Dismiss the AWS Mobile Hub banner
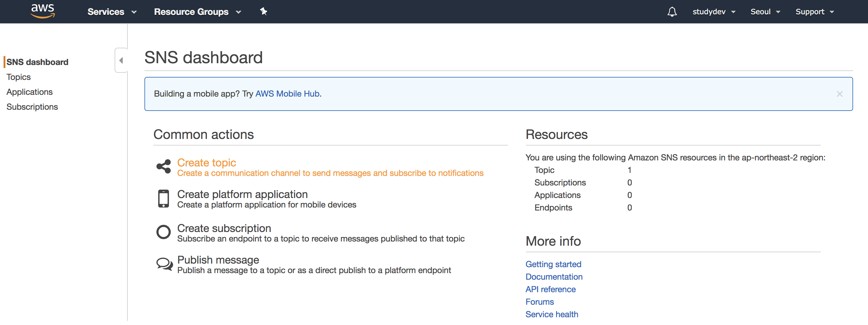Image resolution: width=868 pixels, height=325 pixels. tap(839, 94)
